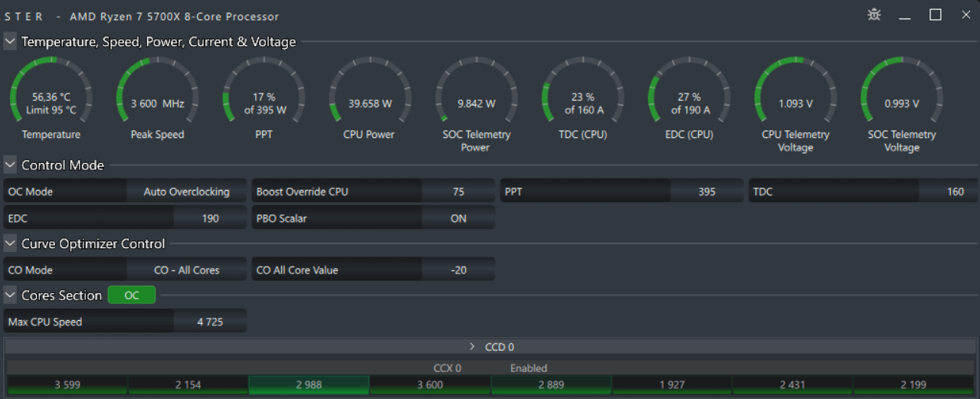This screenshot has width=980, height=399.
Task: Toggle the green OC button in Cores Section
Action: (132, 295)
